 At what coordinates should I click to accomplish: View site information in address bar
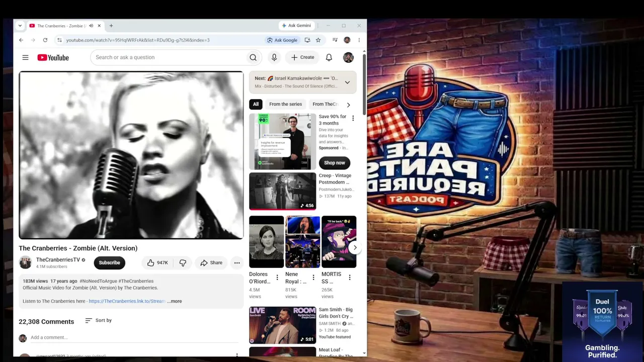59,40
